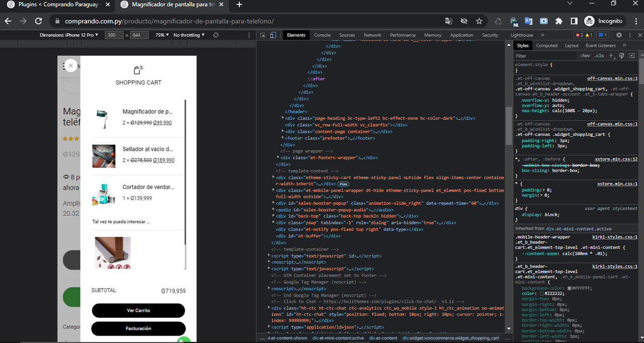Expand the back-top div node

pyautogui.click(x=274, y=216)
